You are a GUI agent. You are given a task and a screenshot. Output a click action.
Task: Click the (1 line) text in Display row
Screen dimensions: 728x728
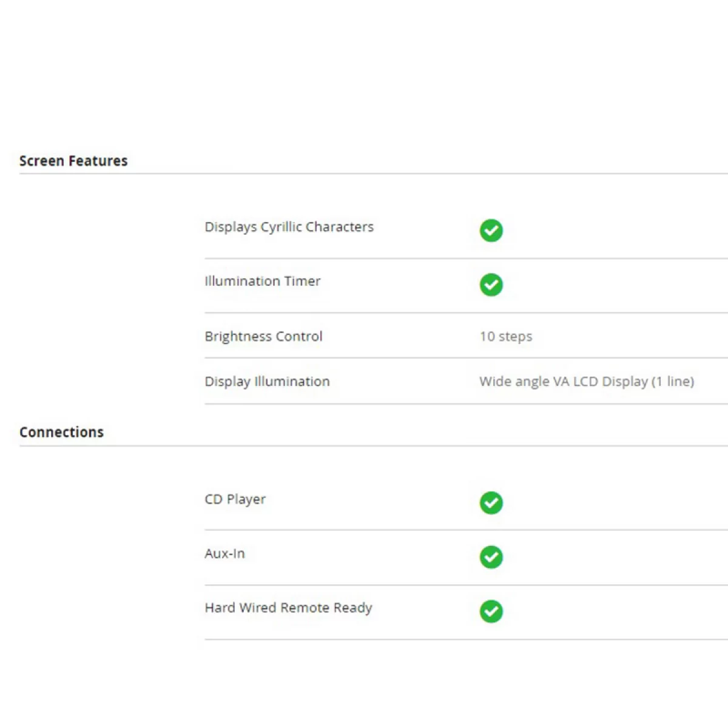point(673,382)
